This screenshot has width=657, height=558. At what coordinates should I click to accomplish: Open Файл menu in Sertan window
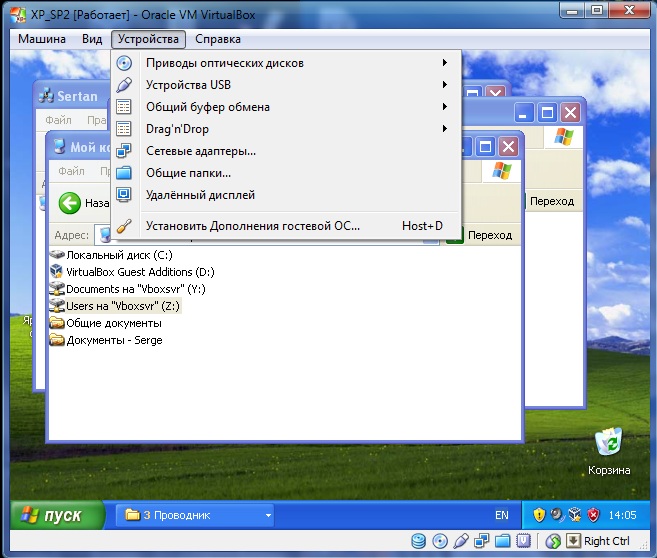(58, 120)
